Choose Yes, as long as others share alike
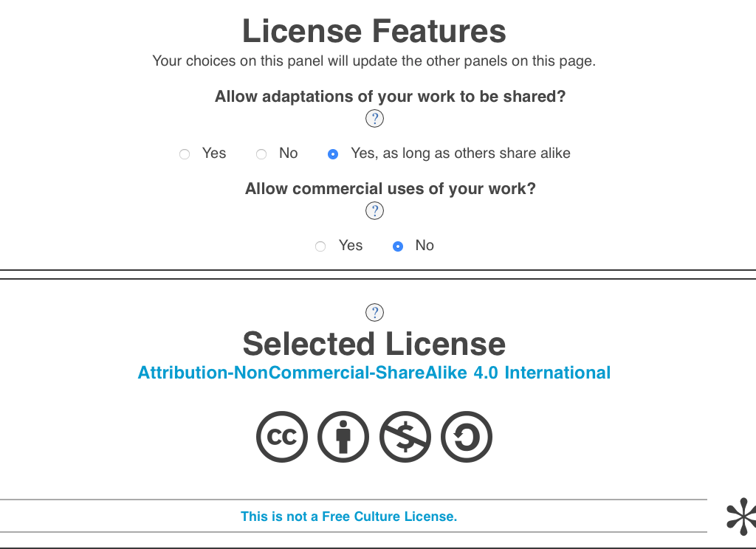Viewport: 756px width, 549px height. [333, 154]
